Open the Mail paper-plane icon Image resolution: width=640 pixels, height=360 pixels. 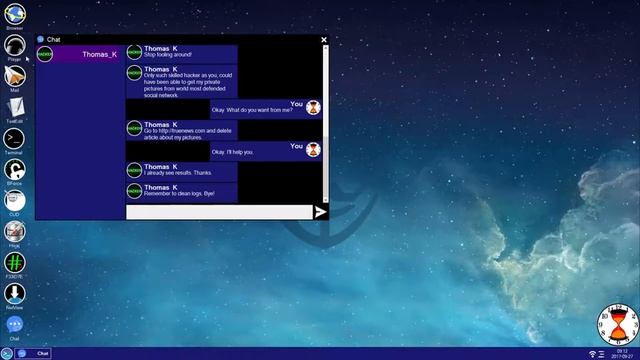[x=15, y=76]
